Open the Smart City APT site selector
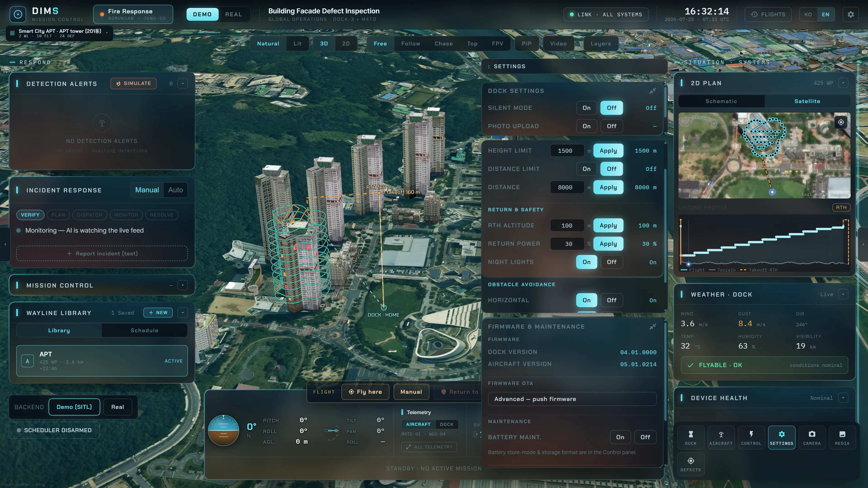The image size is (868, 488). [x=60, y=33]
